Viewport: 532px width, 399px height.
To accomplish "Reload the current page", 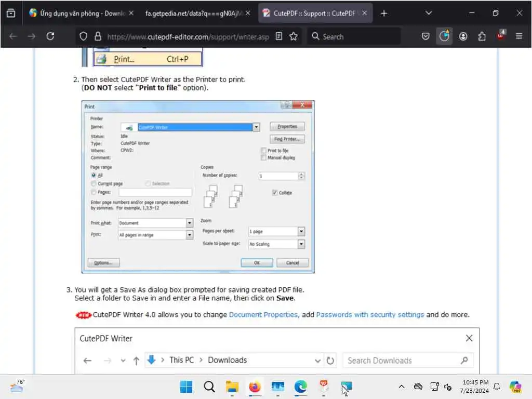I will [50, 36].
